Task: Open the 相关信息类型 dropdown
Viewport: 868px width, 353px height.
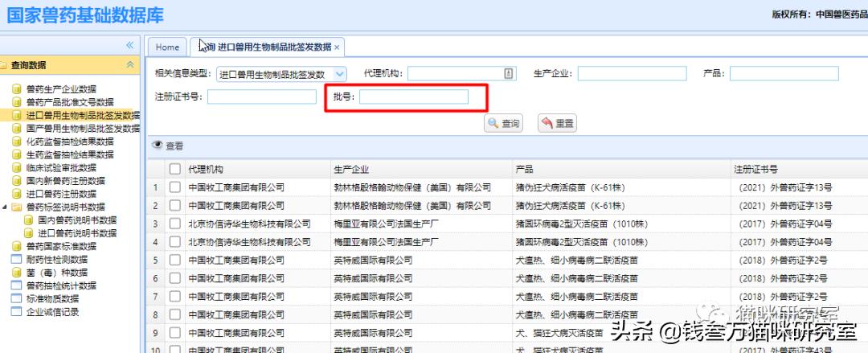Action: [341, 74]
